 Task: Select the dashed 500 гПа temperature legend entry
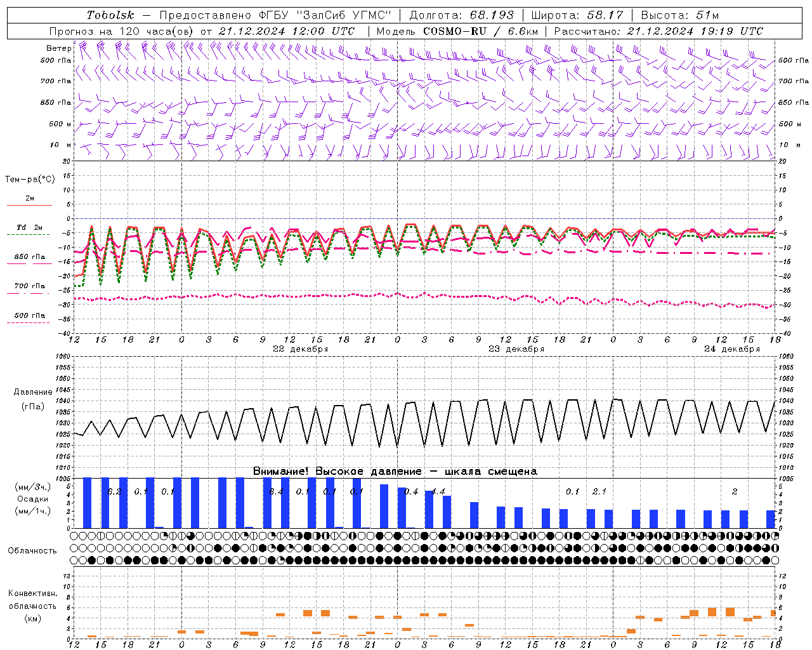click(x=30, y=319)
